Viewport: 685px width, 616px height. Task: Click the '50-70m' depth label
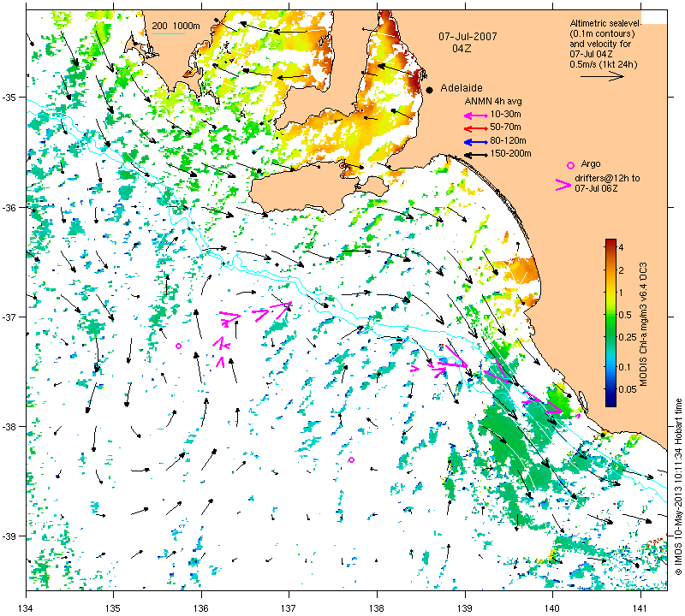[x=505, y=127]
